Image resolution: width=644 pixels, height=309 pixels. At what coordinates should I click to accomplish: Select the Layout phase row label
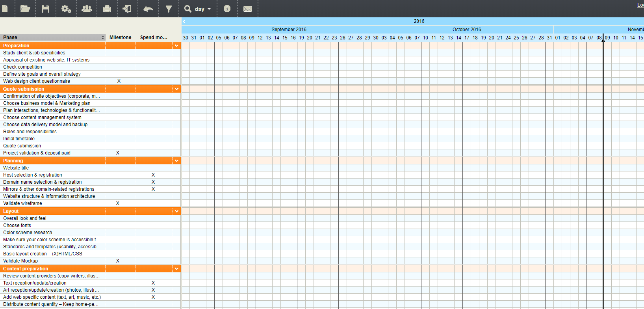tap(11, 211)
